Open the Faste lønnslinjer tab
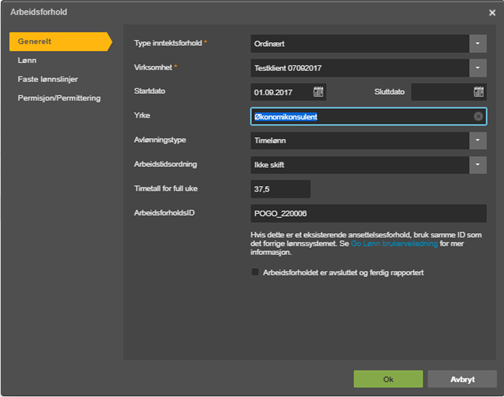Screen dimensions: 504x397 (x=48, y=79)
